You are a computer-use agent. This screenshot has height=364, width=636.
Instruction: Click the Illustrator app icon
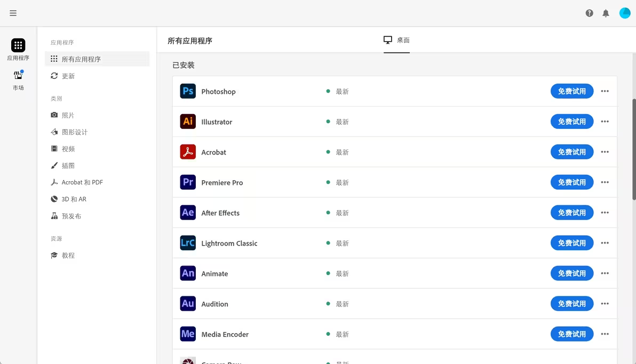pyautogui.click(x=188, y=122)
